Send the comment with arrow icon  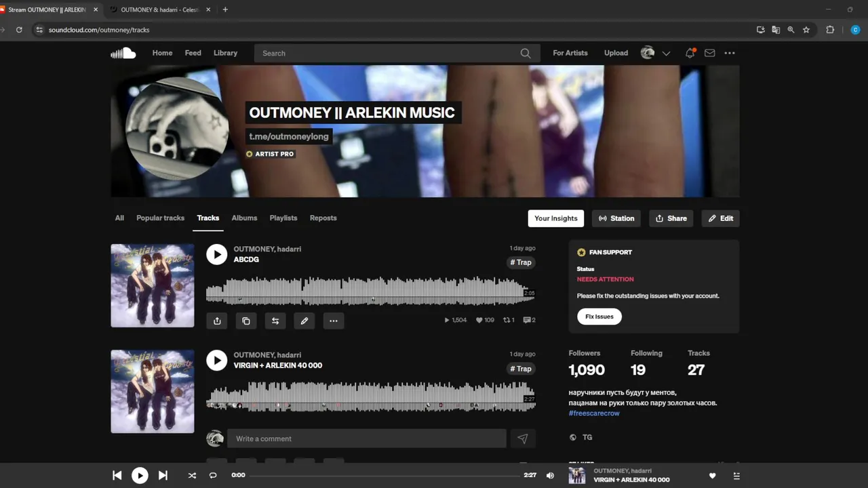point(523,439)
